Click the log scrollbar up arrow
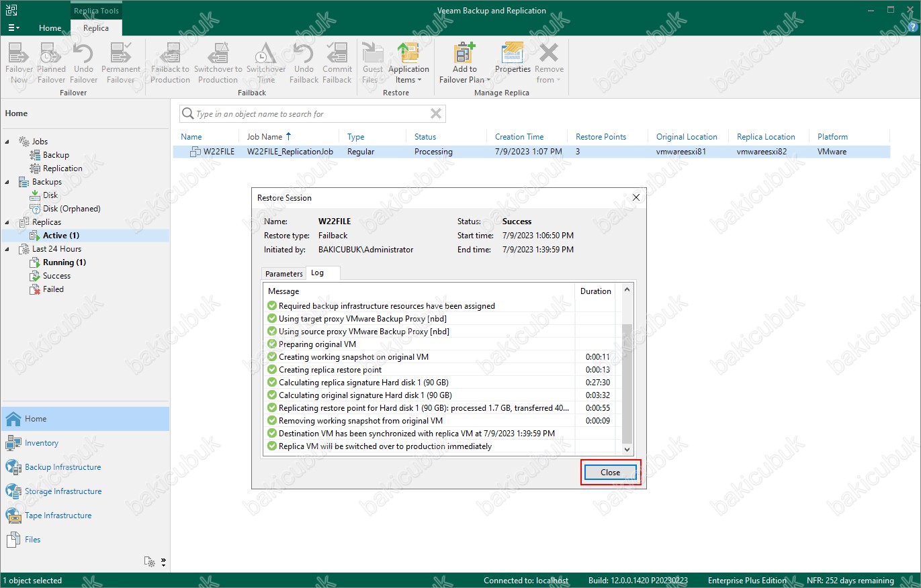Image resolution: width=921 pixels, height=588 pixels. (627, 290)
